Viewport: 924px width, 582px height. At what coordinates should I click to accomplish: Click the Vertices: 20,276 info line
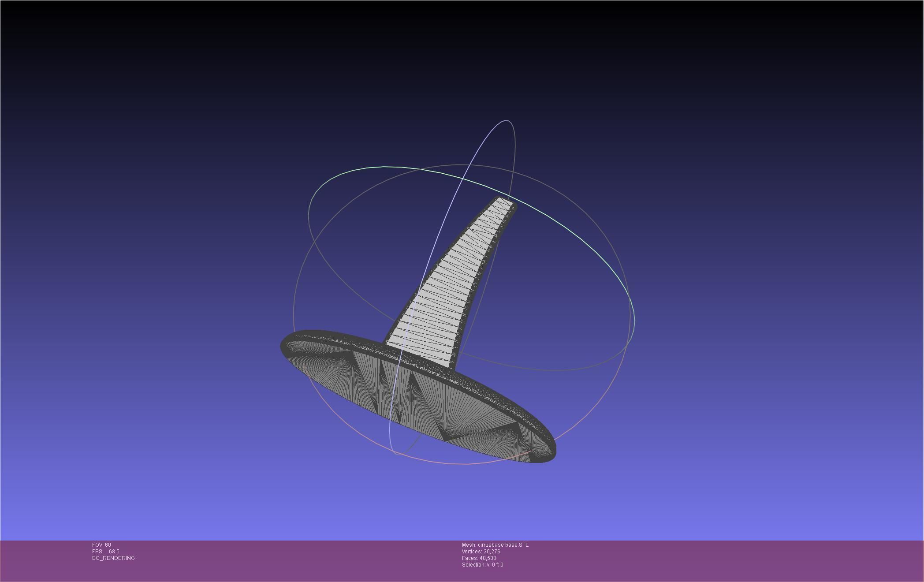tap(481, 552)
